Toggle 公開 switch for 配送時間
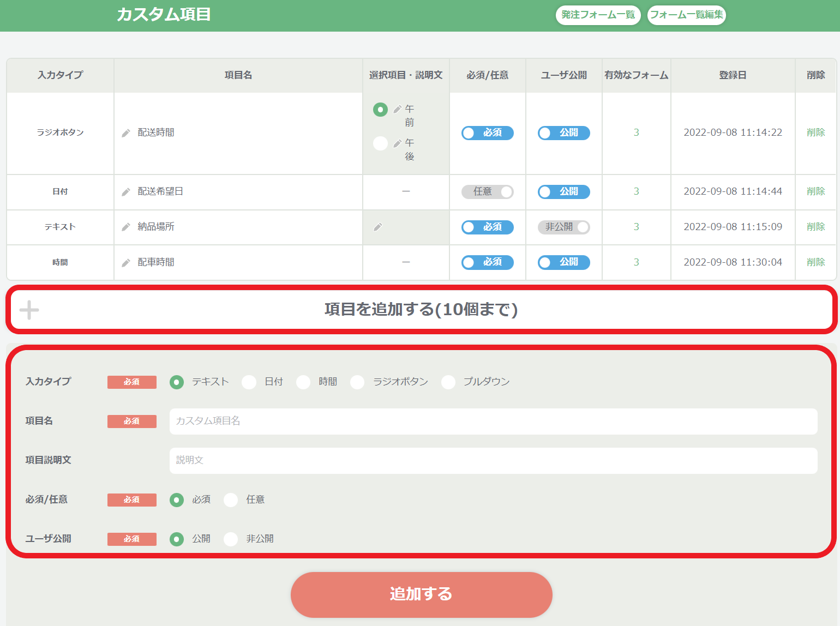Image resolution: width=840 pixels, height=626 pixels. tap(564, 133)
